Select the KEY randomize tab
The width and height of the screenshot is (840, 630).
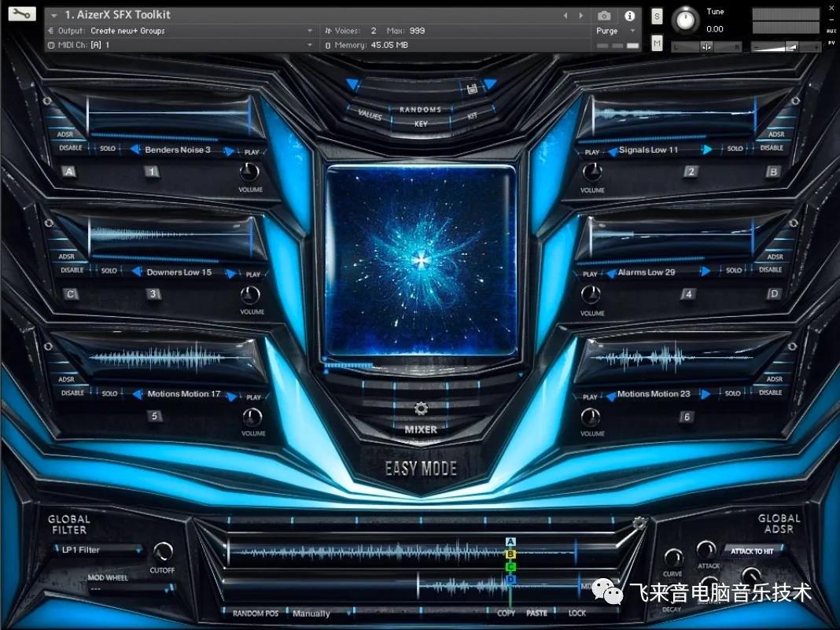pos(421,123)
